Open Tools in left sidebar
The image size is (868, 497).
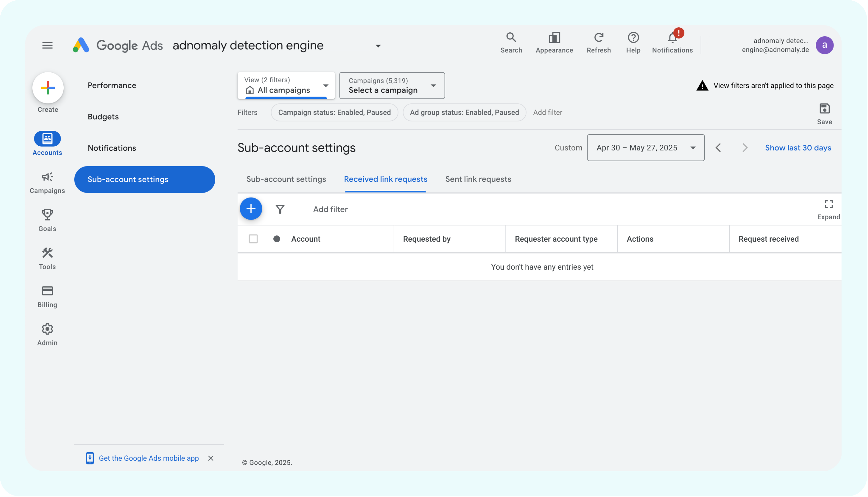coord(47,258)
